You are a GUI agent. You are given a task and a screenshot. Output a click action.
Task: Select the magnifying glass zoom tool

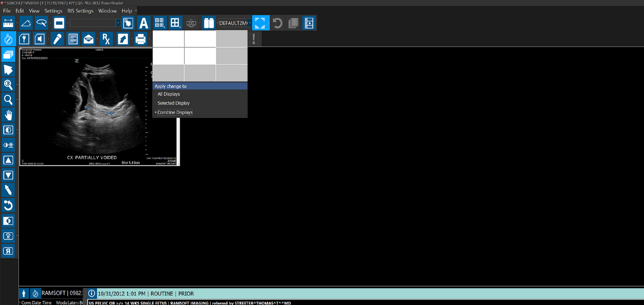click(x=8, y=100)
